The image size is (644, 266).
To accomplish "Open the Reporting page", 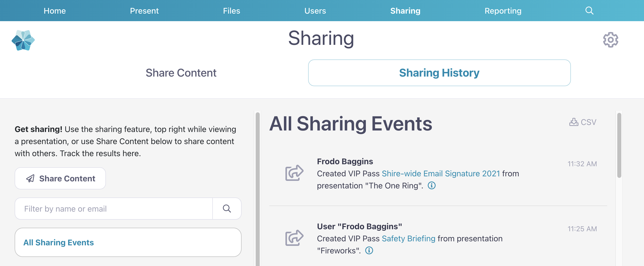I will (x=503, y=11).
